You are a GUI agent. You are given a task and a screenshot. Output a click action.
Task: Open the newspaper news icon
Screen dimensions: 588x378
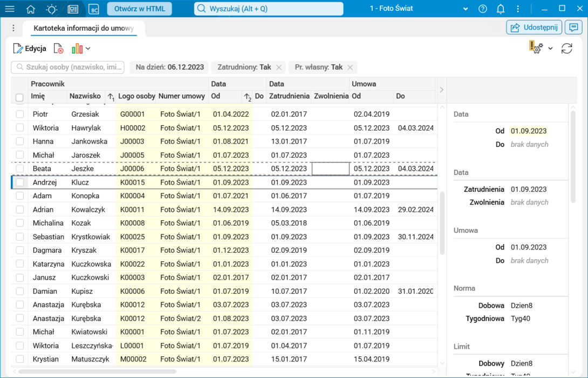click(73, 9)
